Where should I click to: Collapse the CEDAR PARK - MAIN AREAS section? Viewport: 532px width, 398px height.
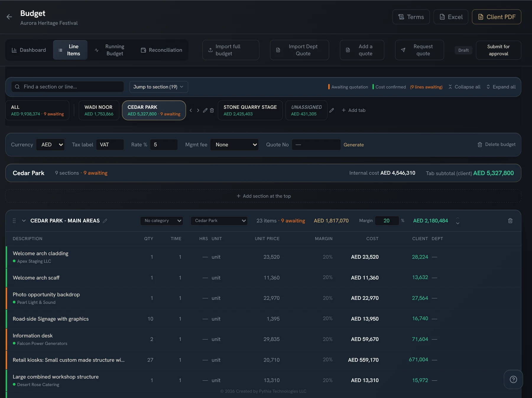click(x=24, y=221)
